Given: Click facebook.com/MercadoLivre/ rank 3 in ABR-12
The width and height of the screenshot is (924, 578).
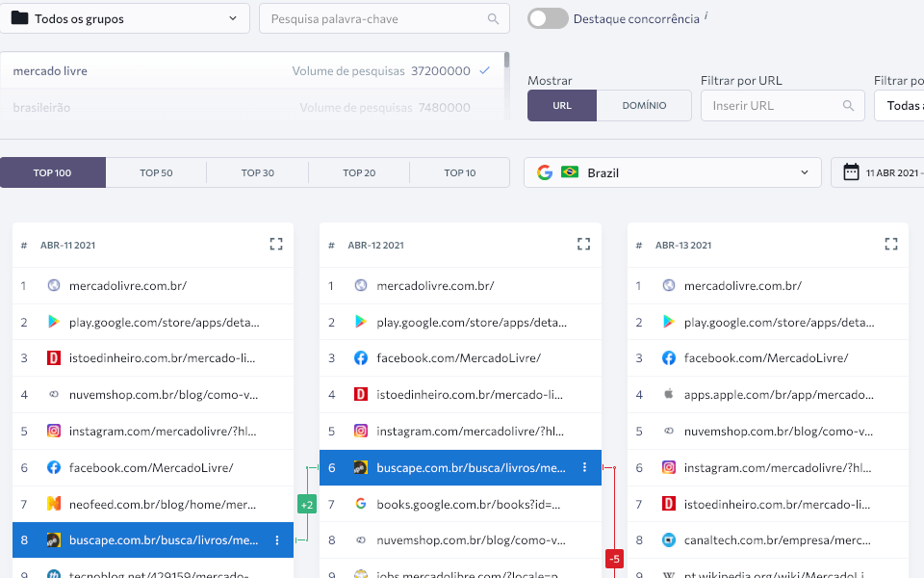Looking at the screenshot, I should [458, 358].
